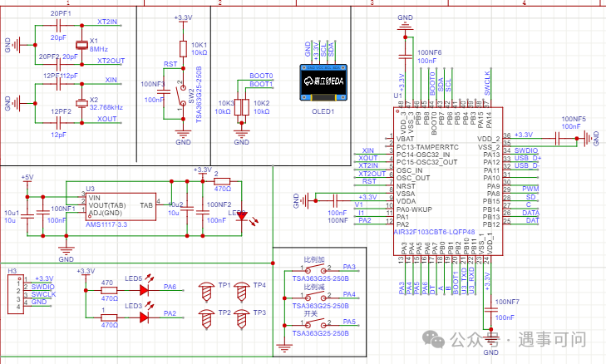Click the I1 net label at pin 11
606x364 pixels.
pos(362,213)
